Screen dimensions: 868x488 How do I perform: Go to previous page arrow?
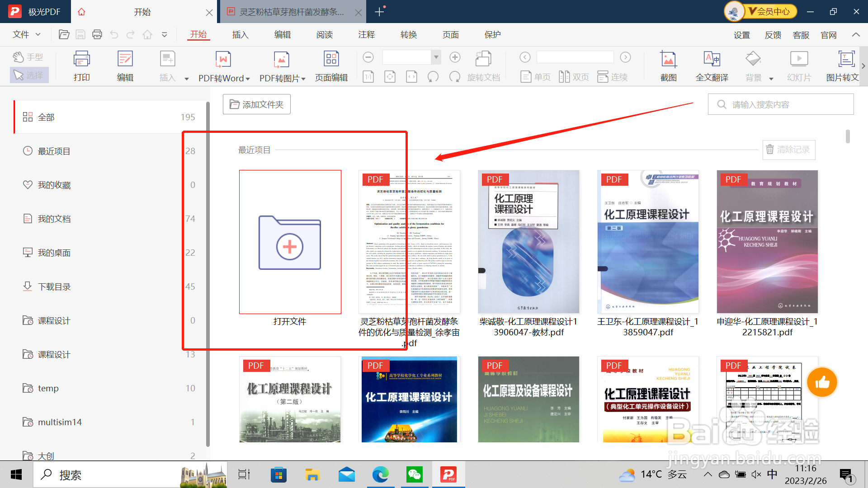pos(525,57)
